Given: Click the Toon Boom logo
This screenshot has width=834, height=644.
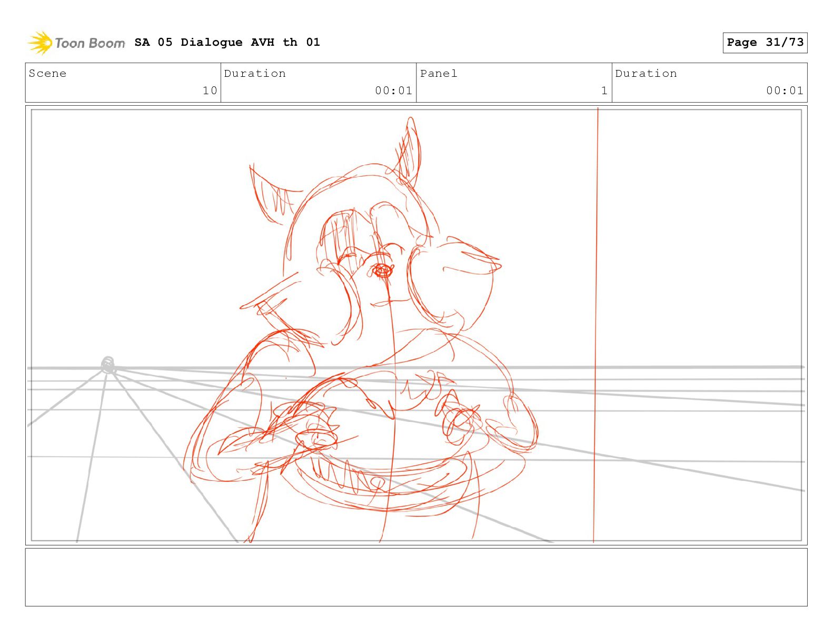Looking at the screenshot, I should [x=76, y=43].
